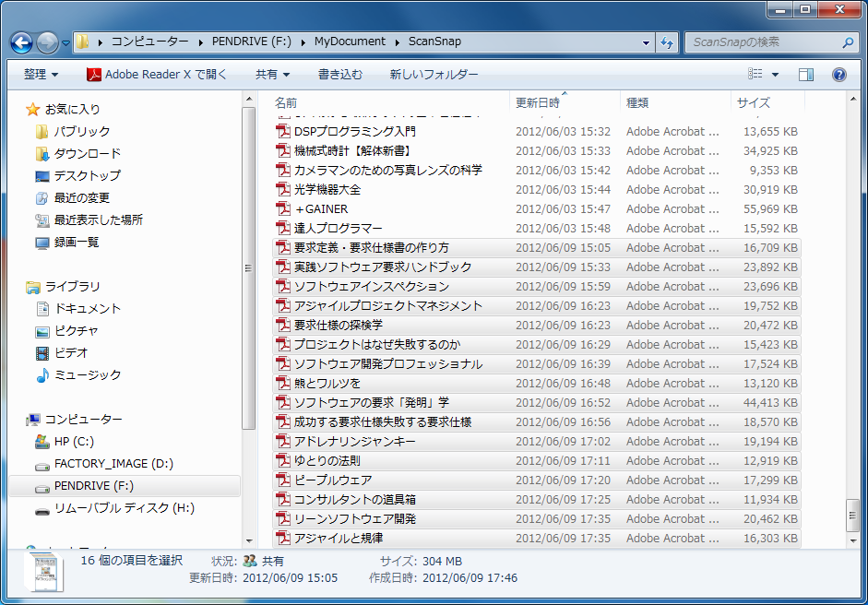The width and height of the screenshot is (868, 605).
Task: Click the file list vertical scrollbar thumb
Action: 852,516
